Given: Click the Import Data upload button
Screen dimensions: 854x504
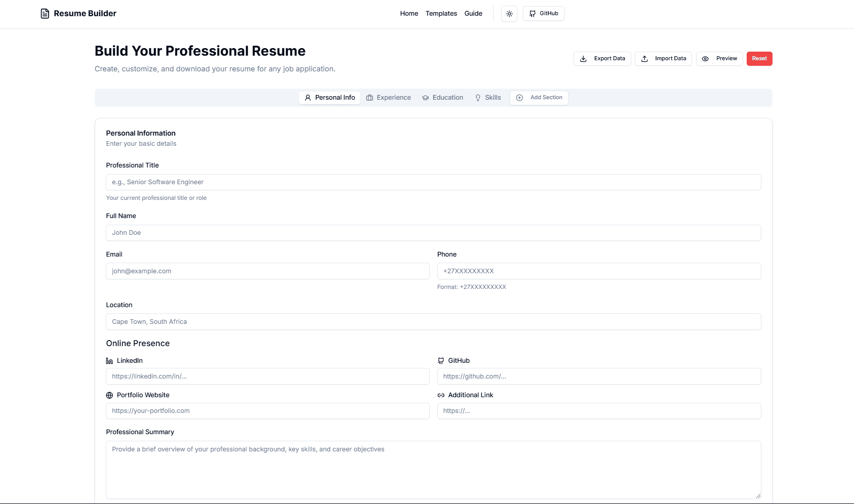Looking at the screenshot, I should pos(663,59).
